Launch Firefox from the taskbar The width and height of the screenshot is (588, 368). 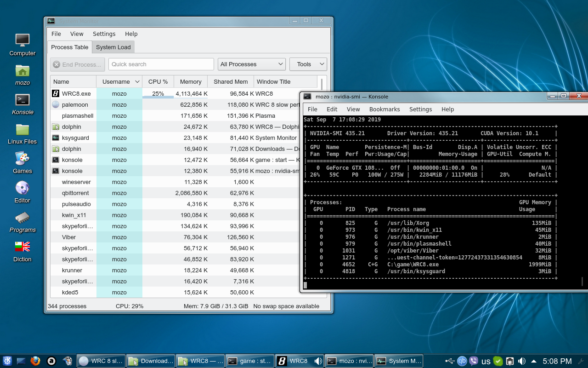click(35, 361)
